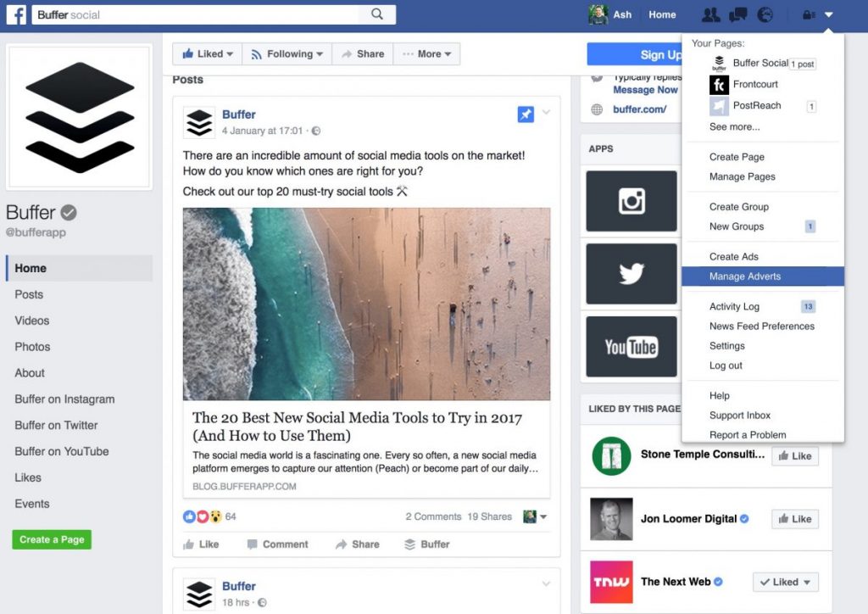Screen dimensions: 868x614
Task: Click the friend requests icon in the top bar
Action: click(710, 14)
